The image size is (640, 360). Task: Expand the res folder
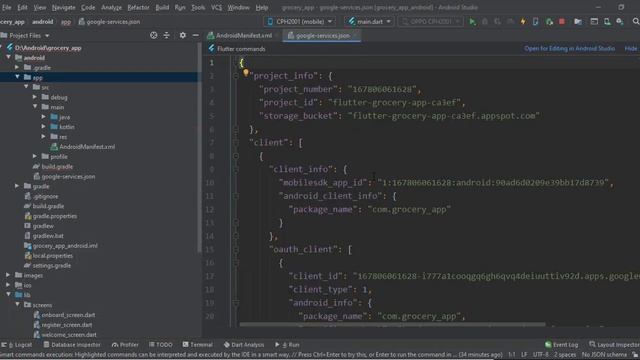click(44, 137)
